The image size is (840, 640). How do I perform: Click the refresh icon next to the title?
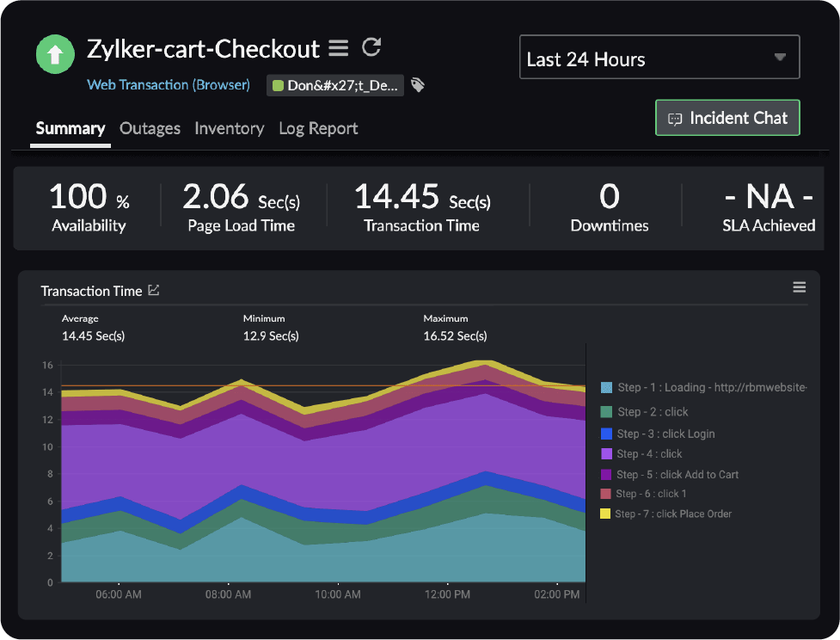click(371, 48)
